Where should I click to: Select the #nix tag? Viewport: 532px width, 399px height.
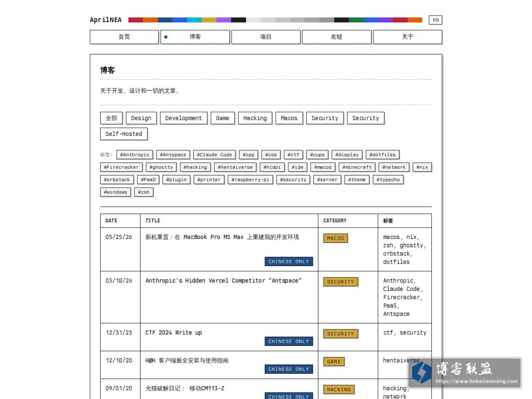coord(422,167)
